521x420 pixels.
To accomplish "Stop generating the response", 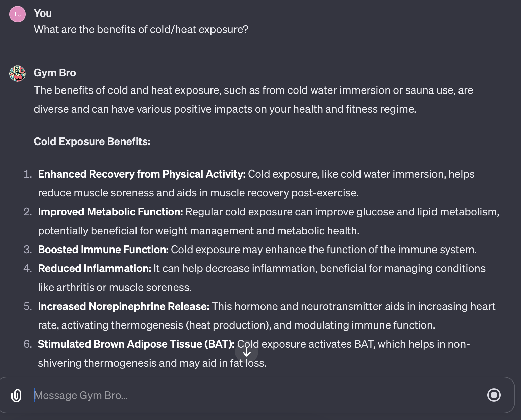I will 494,395.
